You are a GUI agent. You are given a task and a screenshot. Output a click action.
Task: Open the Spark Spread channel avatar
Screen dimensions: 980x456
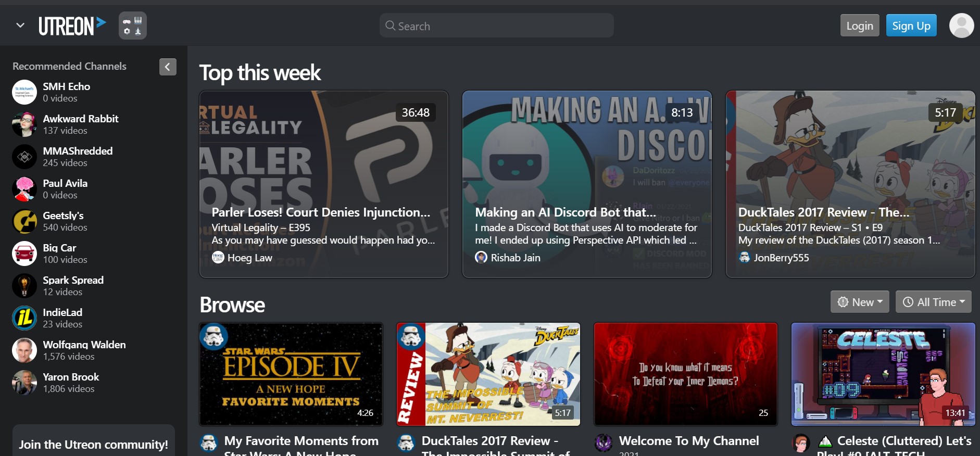click(x=24, y=286)
